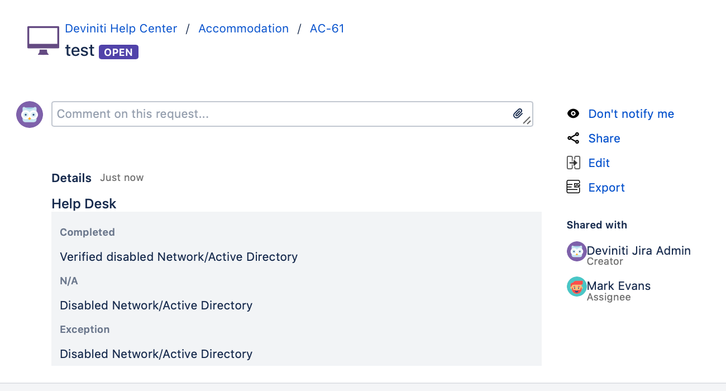Click the owl avatar beside comment field

click(x=30, y=114)
